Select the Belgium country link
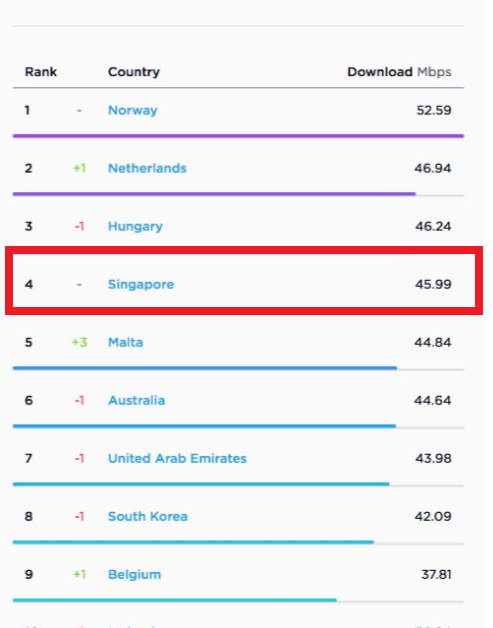The width and height of the screenshot is (493, 628). tap(134, 575)
